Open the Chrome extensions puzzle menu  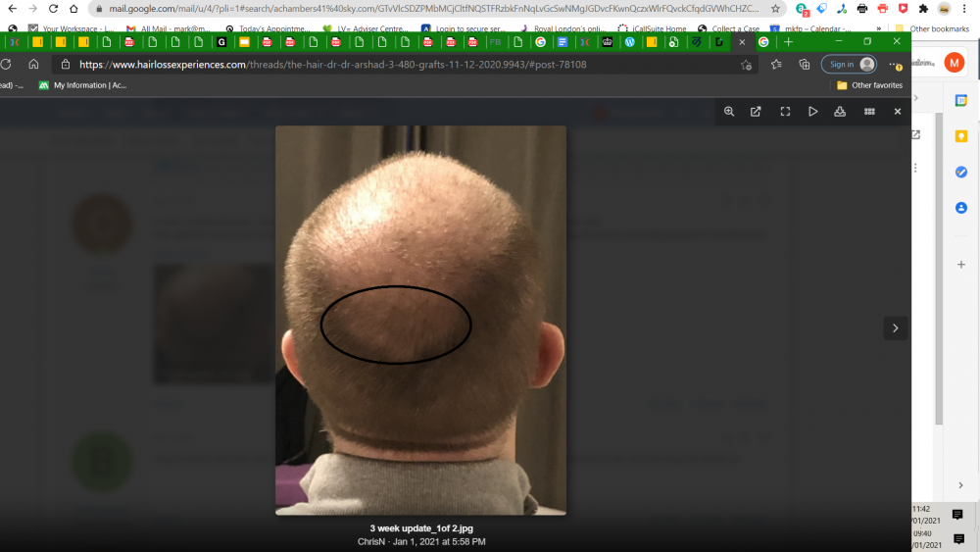(923, 9)
